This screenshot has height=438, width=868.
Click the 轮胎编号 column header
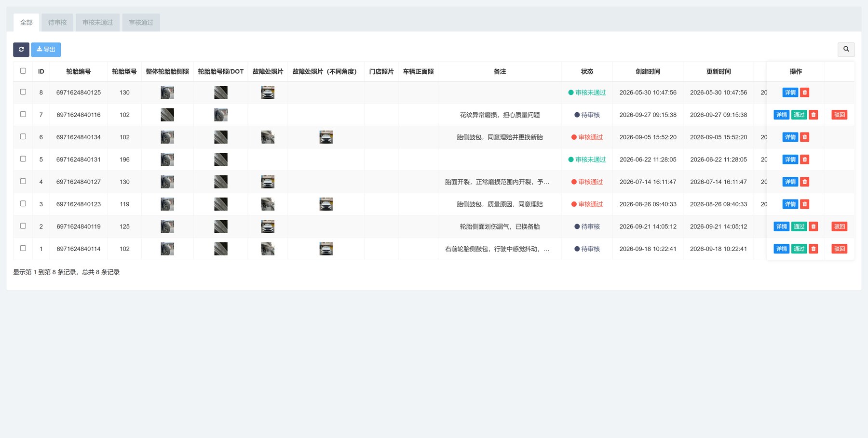[x=79, y=71]
